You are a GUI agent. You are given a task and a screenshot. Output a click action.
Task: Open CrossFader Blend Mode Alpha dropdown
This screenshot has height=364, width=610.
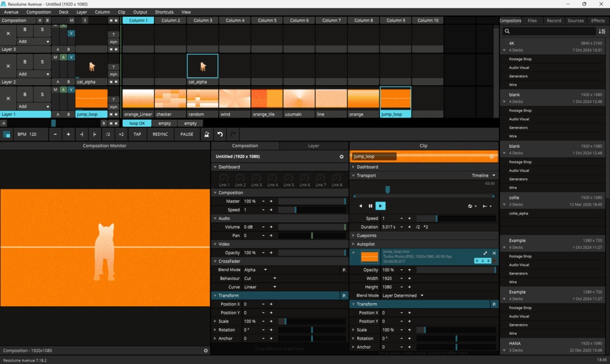click(256, 270)
